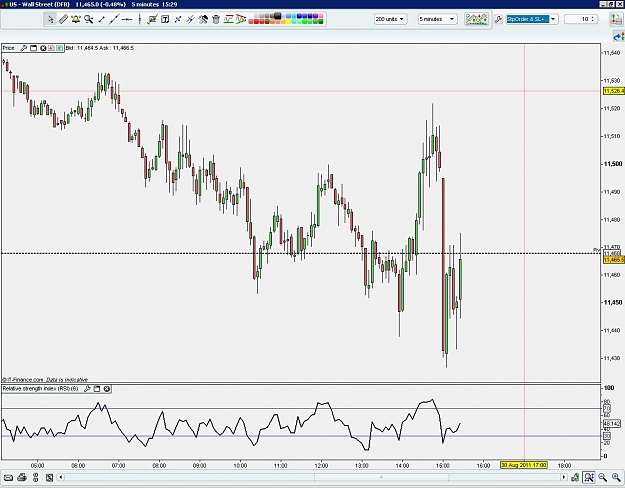The height and width of the screenshot is (488, 625).
Task: Choose the blue cross marker tool
Action: click(178, 19)
